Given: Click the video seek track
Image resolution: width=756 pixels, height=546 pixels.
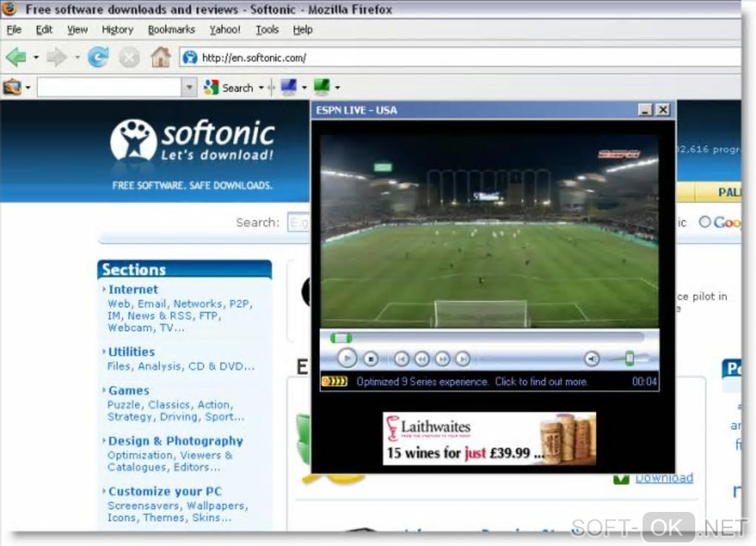Looking at the screenshot, I should tap(488, 337).
